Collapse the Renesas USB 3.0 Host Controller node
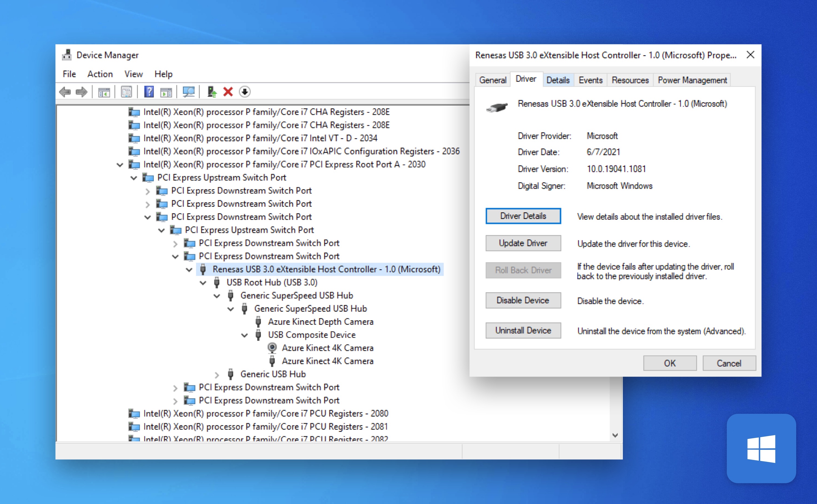817x504 pixels. click(189, 270)
